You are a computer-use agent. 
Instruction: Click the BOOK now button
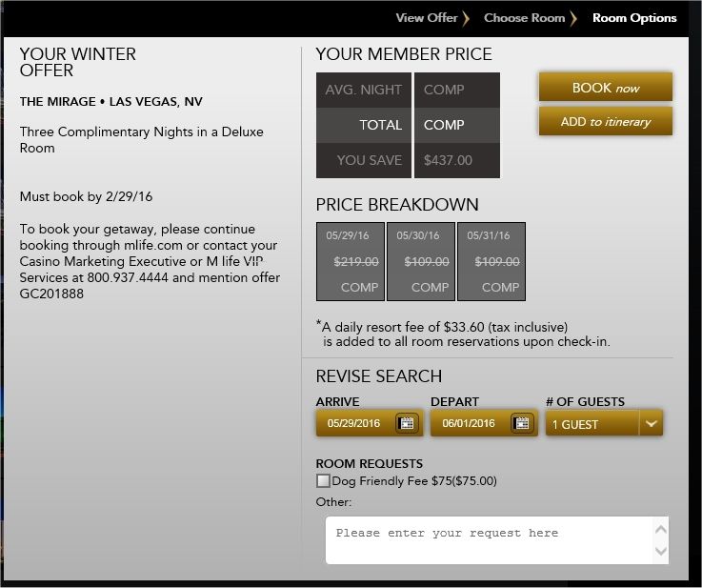[x=605, y=88]
